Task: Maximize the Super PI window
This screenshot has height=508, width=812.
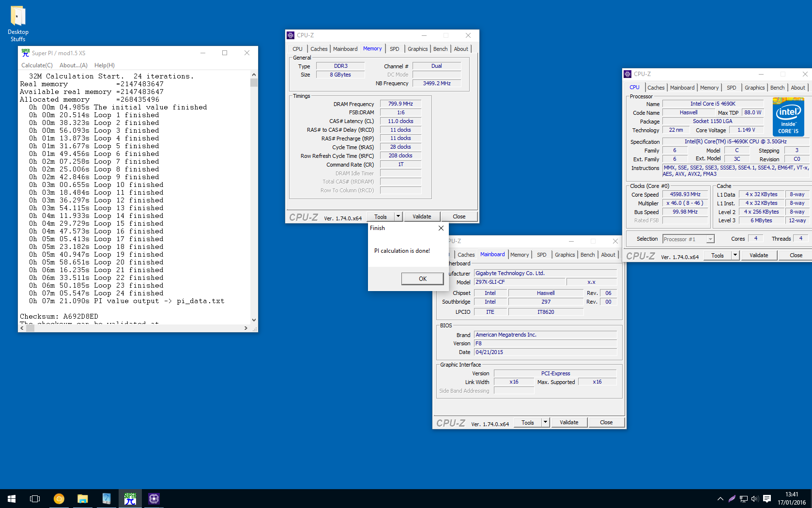Action: [225, 53]
